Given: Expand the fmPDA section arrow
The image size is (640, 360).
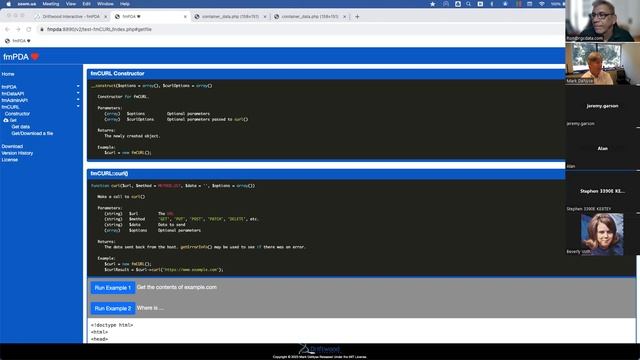Looking at the screenshot, I should click(78, 87).
